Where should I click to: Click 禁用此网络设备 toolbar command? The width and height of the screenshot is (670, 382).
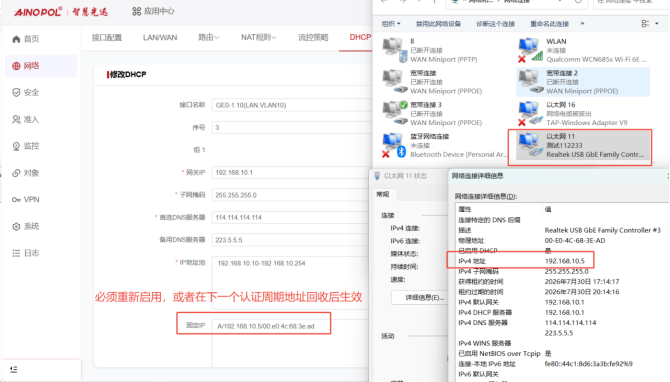(x=438, y=24)
